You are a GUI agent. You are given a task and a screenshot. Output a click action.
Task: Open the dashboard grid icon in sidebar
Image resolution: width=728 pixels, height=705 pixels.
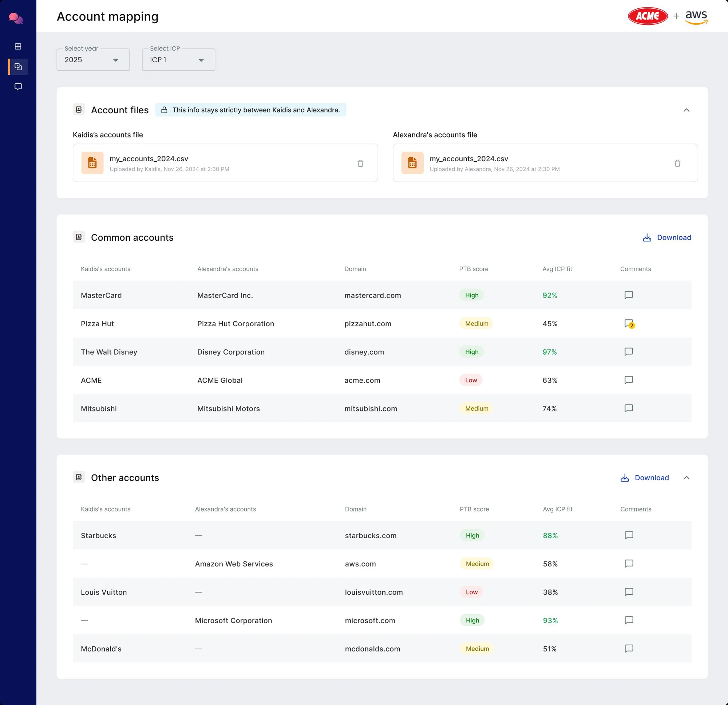[18, 47]
